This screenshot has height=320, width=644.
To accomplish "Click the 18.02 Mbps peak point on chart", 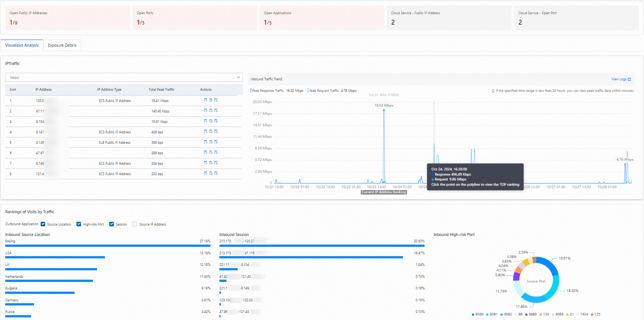I will (x=384, y=110).
